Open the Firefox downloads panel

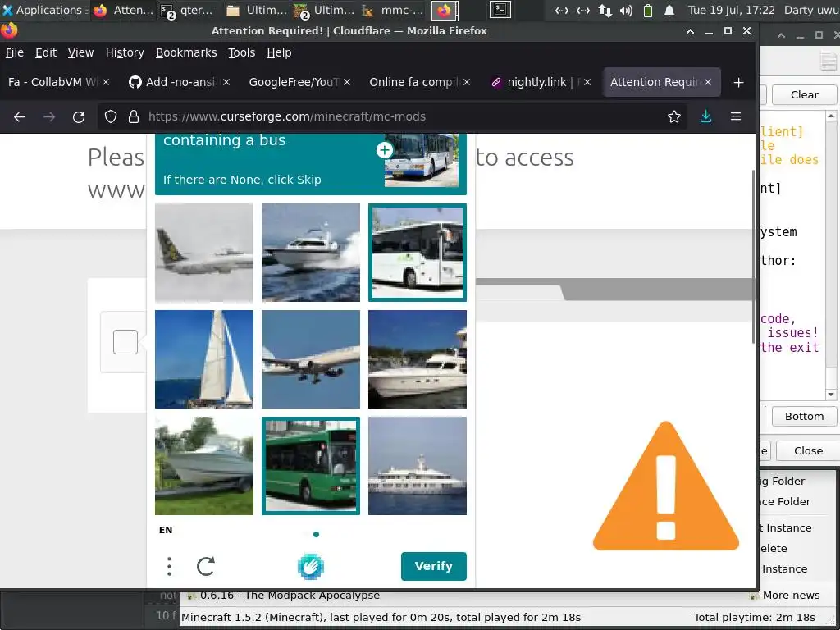pyautogui.click(x=706, y=116)
